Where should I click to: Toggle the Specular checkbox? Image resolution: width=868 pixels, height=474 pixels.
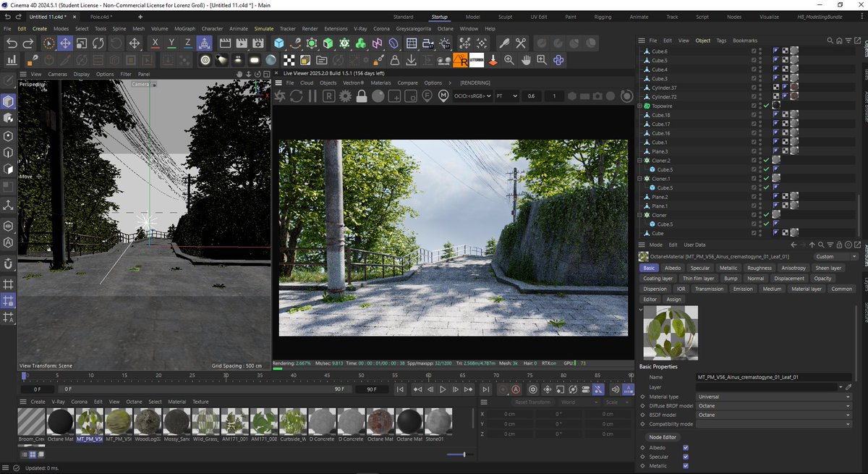coord(686,457)
